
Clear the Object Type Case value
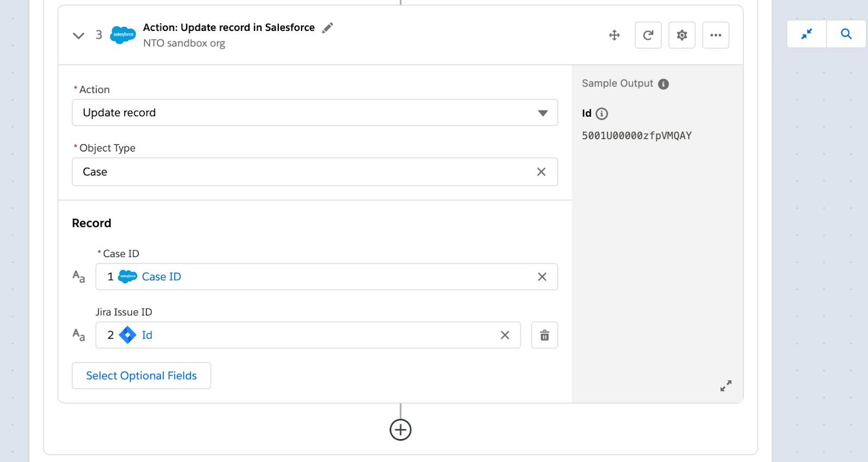click(x=541, y=172)
